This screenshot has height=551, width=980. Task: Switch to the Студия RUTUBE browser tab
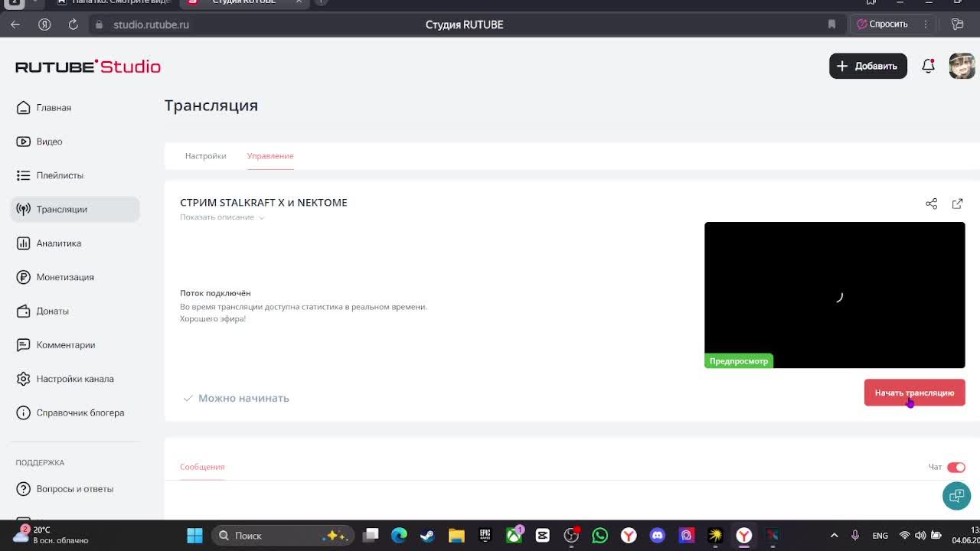click(243, 2)
